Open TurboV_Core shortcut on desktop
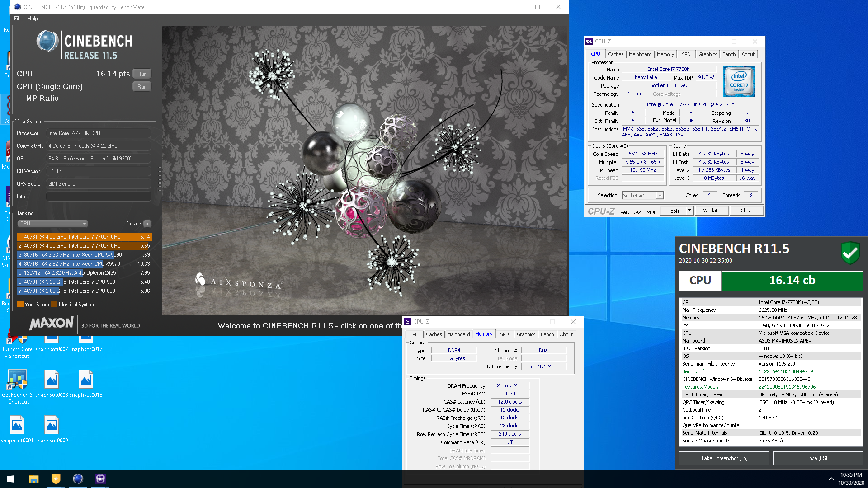Image resolution: width=868 pixels, height=488 pixels. (17, 346)
